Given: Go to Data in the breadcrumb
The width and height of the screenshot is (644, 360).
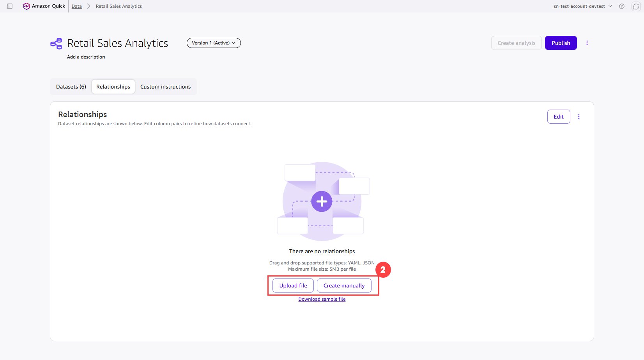Looking at the screenshot, I should 77,6.
